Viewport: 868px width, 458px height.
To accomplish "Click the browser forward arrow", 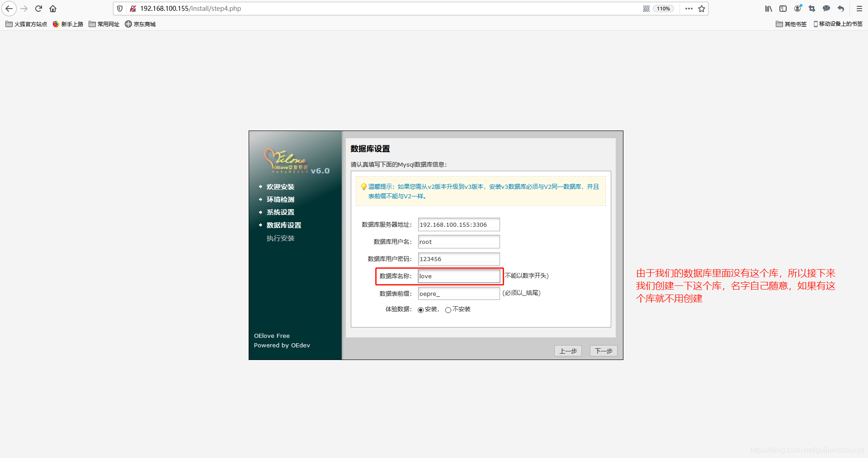I will [x=24, y=9].
